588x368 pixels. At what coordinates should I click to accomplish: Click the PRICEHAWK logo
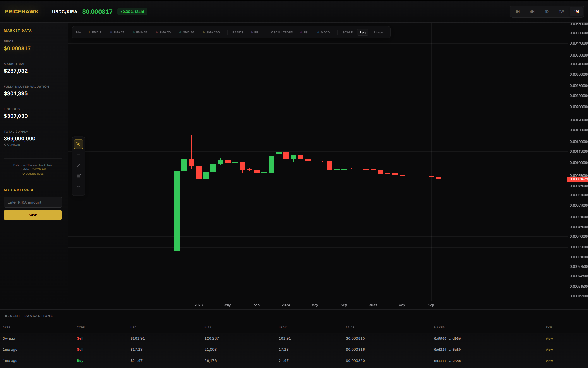(22, 12)
